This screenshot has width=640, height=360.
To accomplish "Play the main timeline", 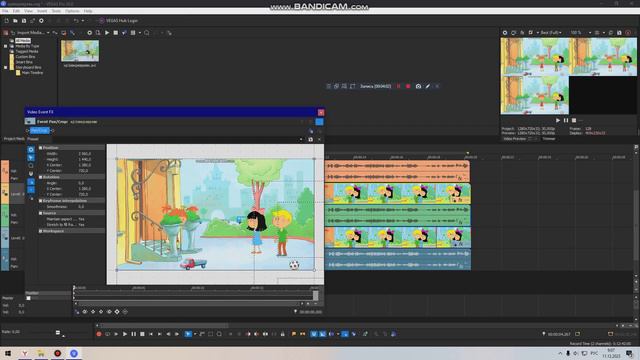I will coord(124,334).
